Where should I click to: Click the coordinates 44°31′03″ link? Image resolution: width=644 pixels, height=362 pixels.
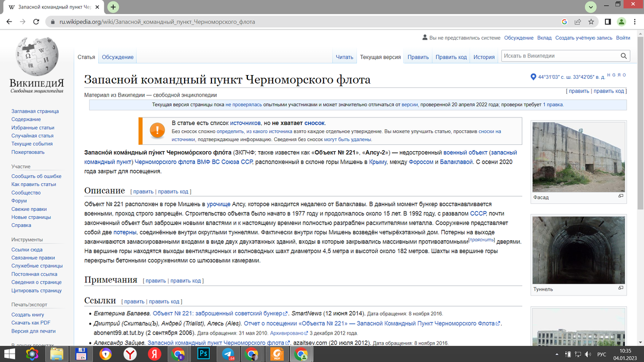coord(572,77)
